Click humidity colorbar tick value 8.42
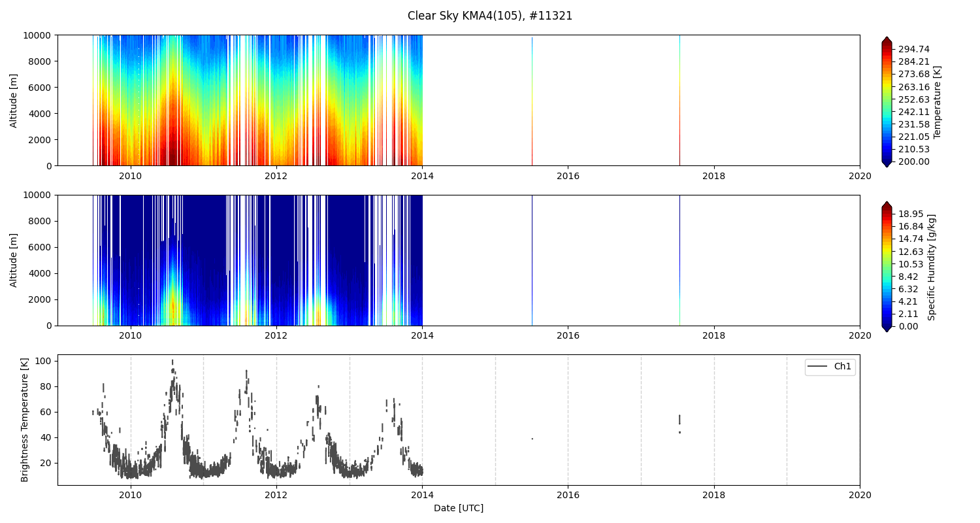980x523 pixels. pyautogui.click(x=909, y=277)
